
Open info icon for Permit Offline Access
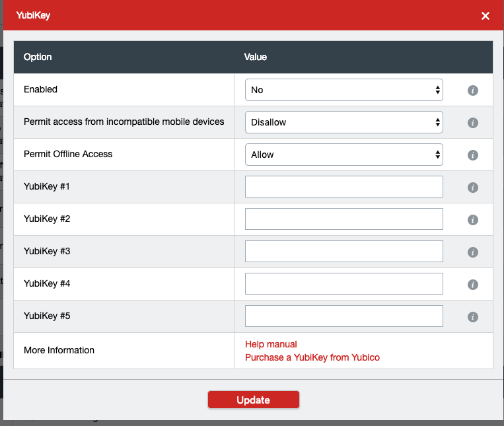[x=472, y=155]
